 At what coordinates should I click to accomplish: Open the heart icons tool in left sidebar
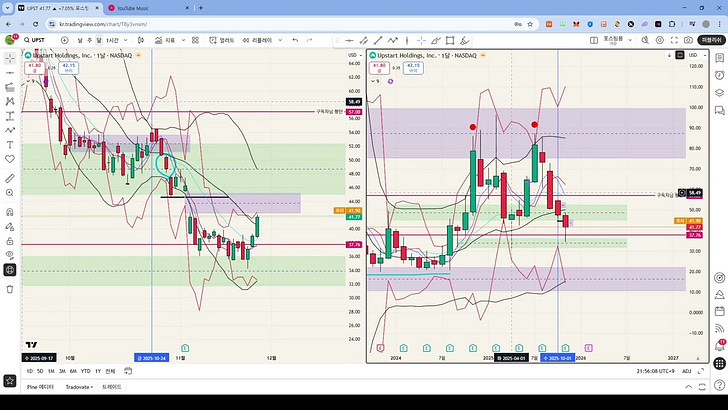click(x=10, y=159)
